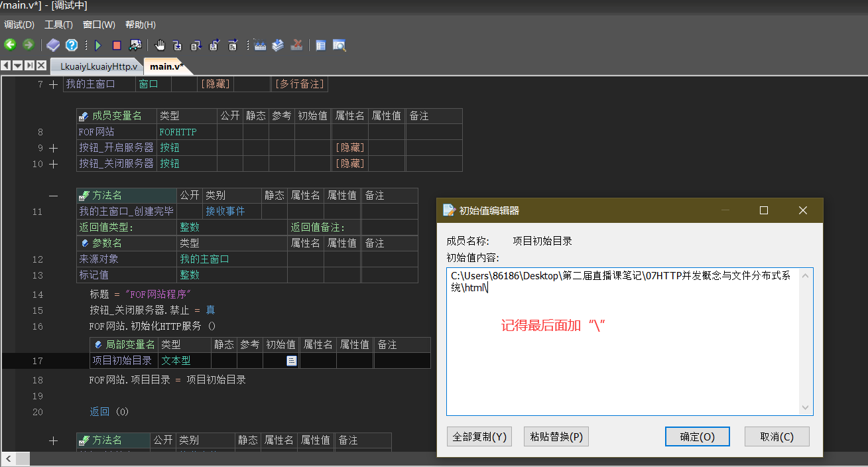Viewport: 868px width, 467px height.
Task: Select the main.v* tab
Action: (166, 66)
